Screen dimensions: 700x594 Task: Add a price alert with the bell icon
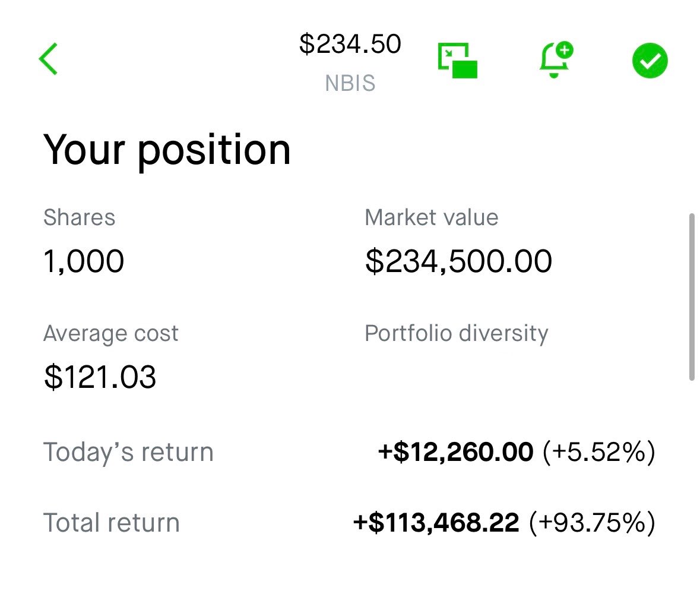(556, 60)
